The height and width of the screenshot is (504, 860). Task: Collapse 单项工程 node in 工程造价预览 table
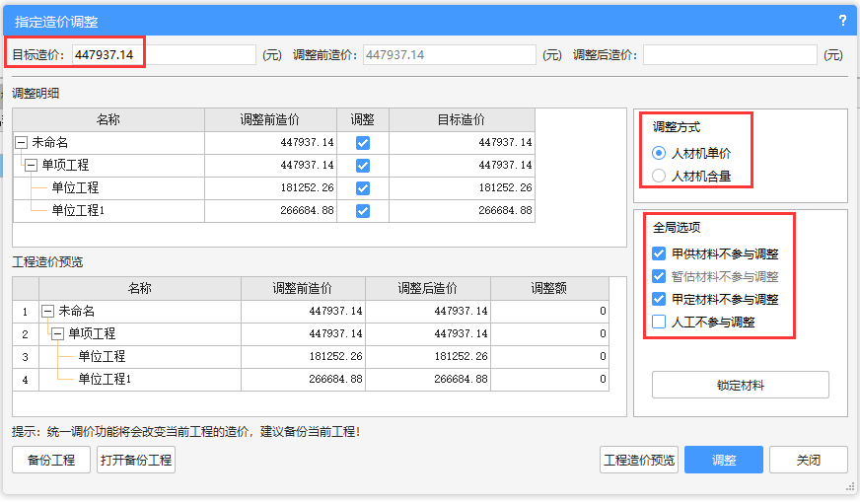pyautogui.click(x=58, y=334)
